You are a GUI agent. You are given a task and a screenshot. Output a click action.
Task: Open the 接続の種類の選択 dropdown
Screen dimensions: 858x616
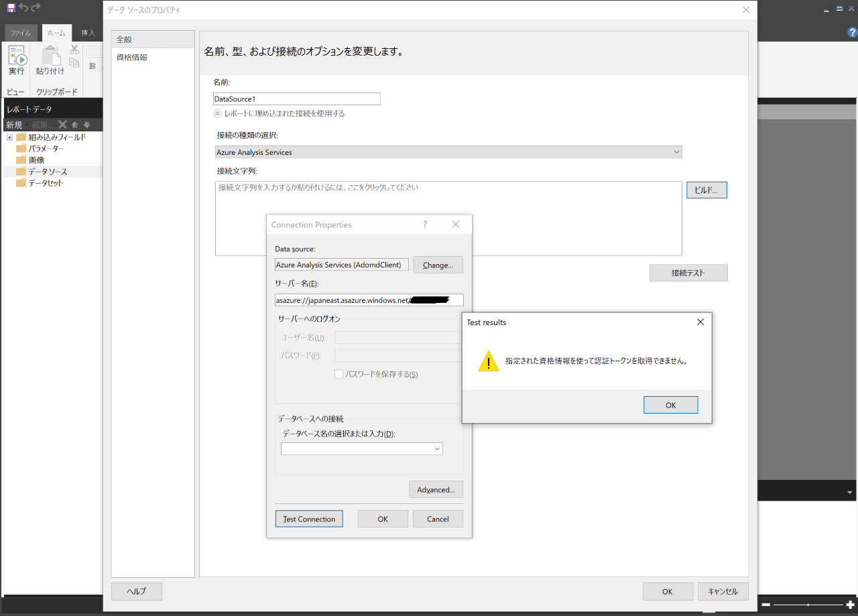click(448, 152)
